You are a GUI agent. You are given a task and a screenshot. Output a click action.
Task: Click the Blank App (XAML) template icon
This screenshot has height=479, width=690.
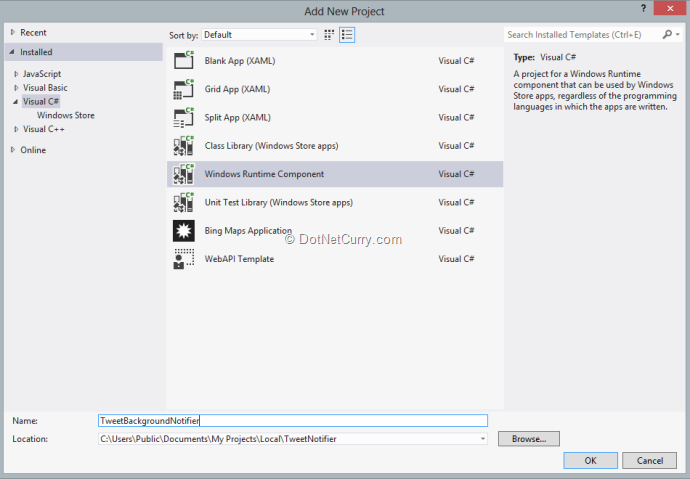click(x=184, y=60)
